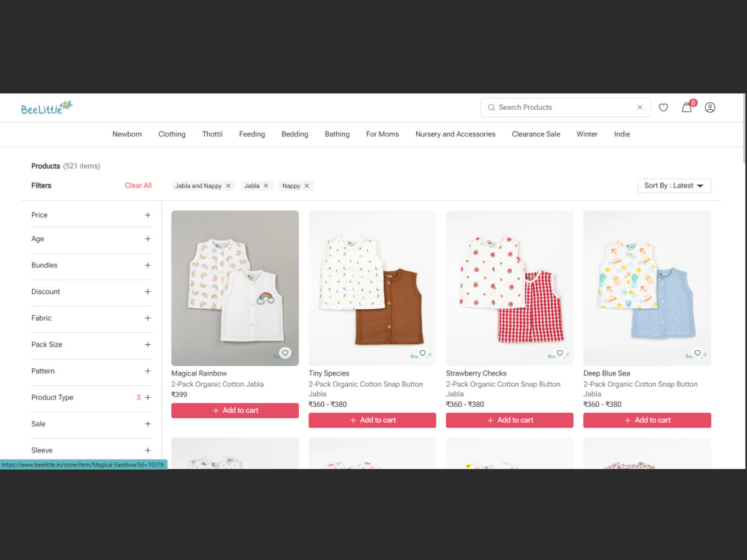The width and height of the screenshot is (747, 560).
Task: Clear the search box with X icon
Action: (x=640, y=108)
